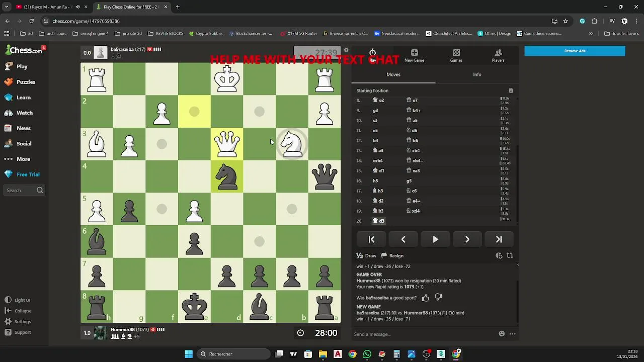Screen dimensions: 644x362
Task: Collapse the left sidebar
Action: (x=18, y=311)
